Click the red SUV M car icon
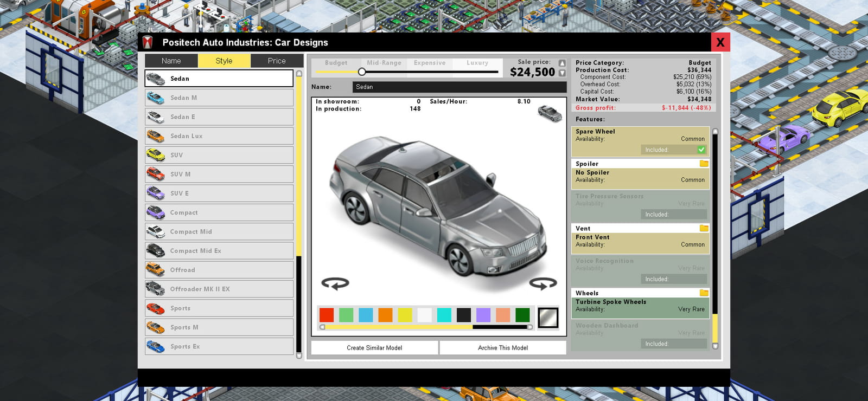 [156, 174]
